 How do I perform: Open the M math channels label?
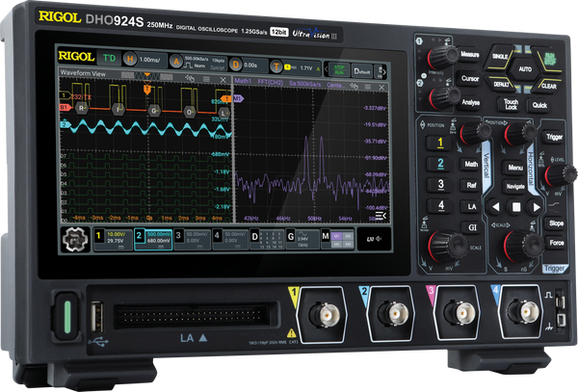[x=338, y=240]
